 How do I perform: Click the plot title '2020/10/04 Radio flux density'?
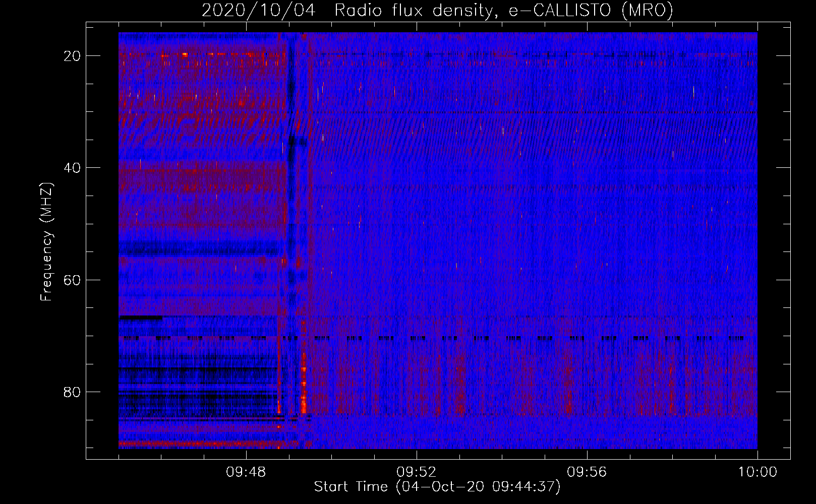(x=437, y=10)
